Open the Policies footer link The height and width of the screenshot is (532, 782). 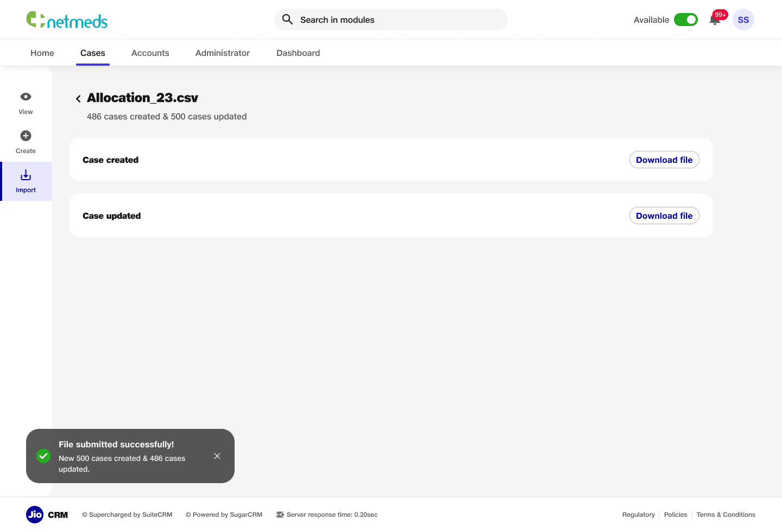click(676, 515)
